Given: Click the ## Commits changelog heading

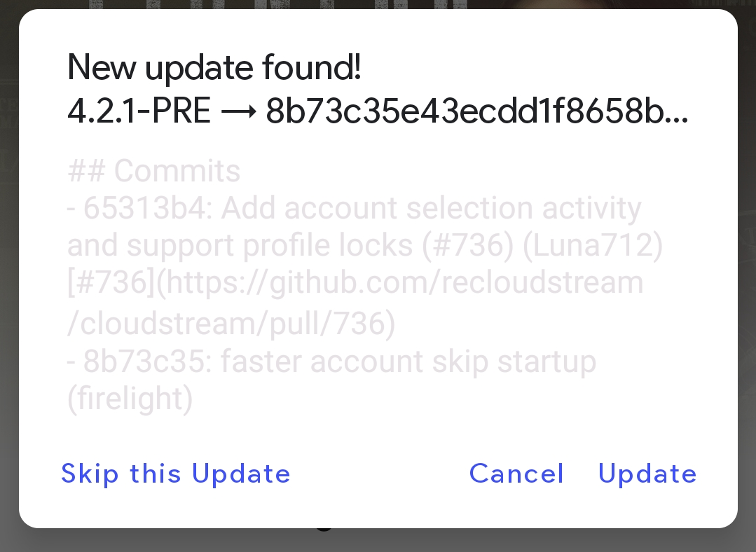Looking at the screenshot, I should pyautogui.click(x=153, y=170).
